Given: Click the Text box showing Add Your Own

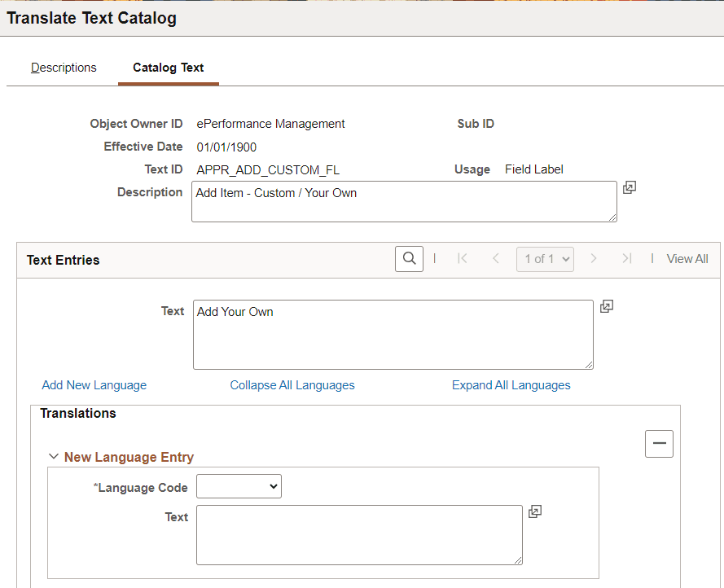Looking at the screenshot, I should pos(393,334).
